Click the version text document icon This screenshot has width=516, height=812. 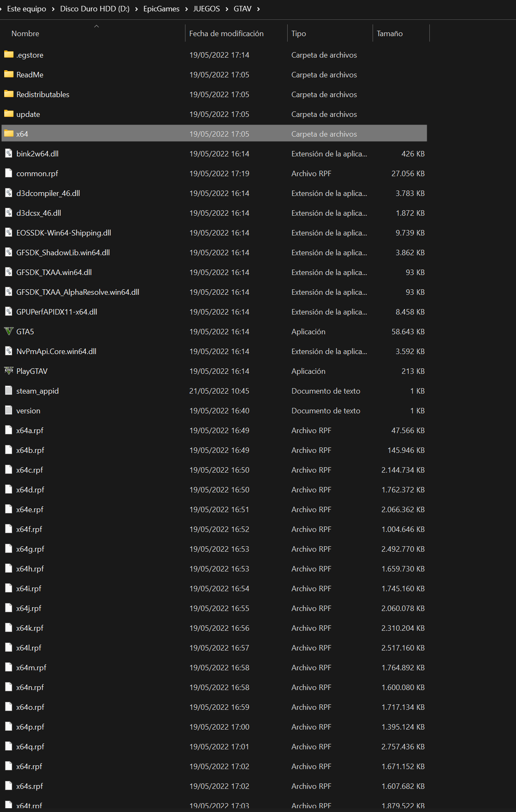click(8, 410)
